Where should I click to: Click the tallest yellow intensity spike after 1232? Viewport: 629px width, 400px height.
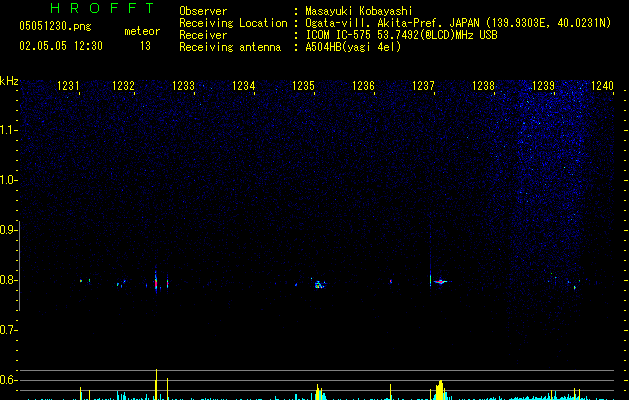coord(156,384)
